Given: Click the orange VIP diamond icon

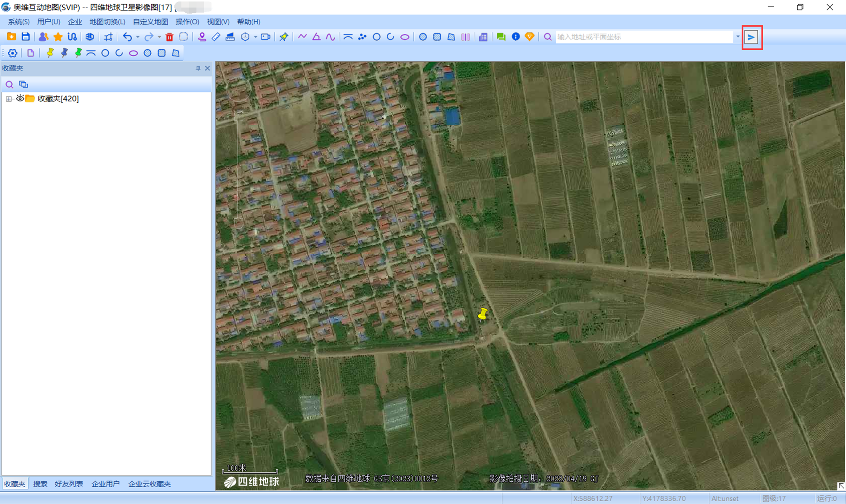Looking at the screenshot, I should coord(529,37).
